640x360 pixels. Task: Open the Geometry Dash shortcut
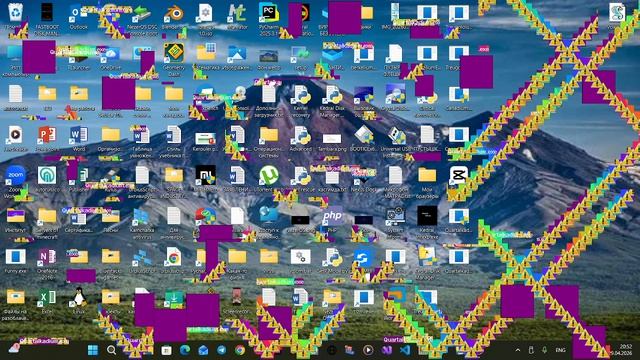pyautogui.click(x=174, y=53)
